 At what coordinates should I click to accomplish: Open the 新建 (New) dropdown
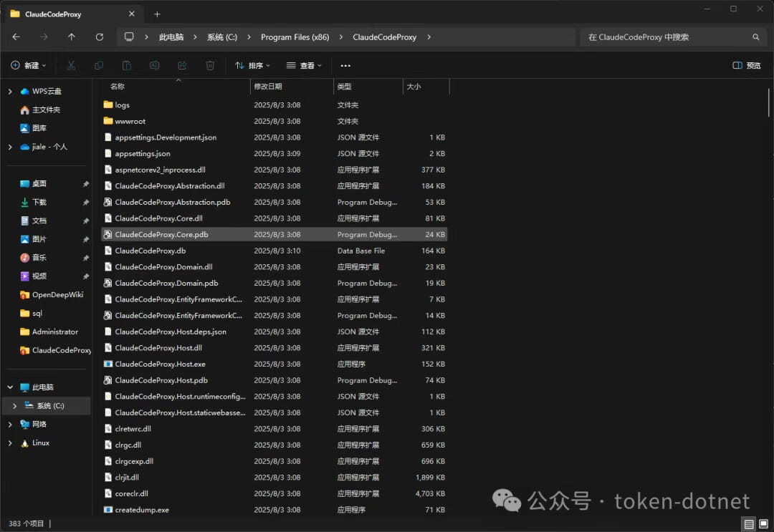pyautogui.click(x=29, y=66)
